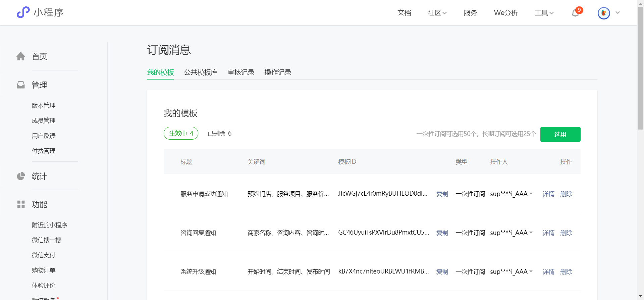Expand the account menu chevron beside avatar
Viewport: 644px width, 300px height.
click(x=618, y=13)
